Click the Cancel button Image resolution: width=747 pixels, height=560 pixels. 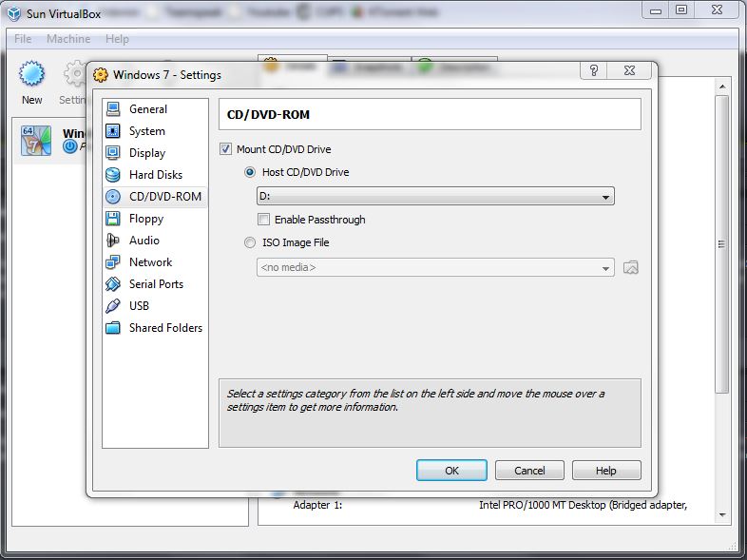(529, 471)
